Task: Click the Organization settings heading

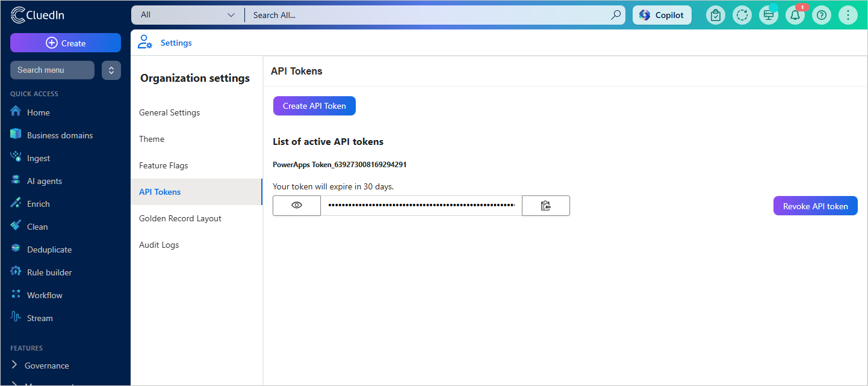Action: [x=195, y=78]
